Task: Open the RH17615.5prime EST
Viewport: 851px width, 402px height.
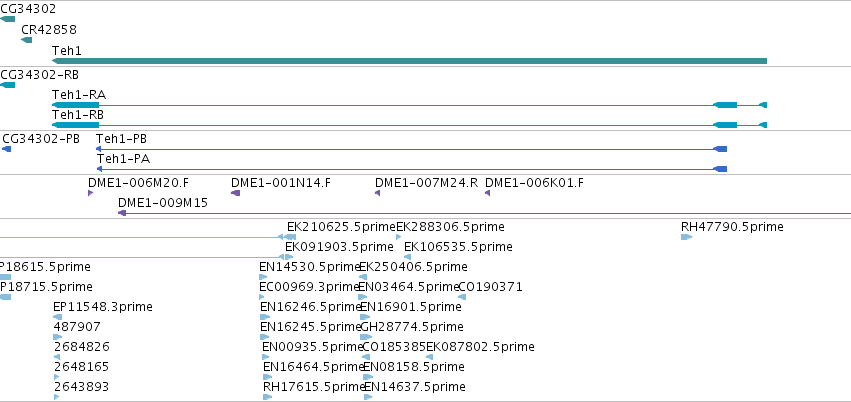Action: pyautogui.click(x=268, y=397)
